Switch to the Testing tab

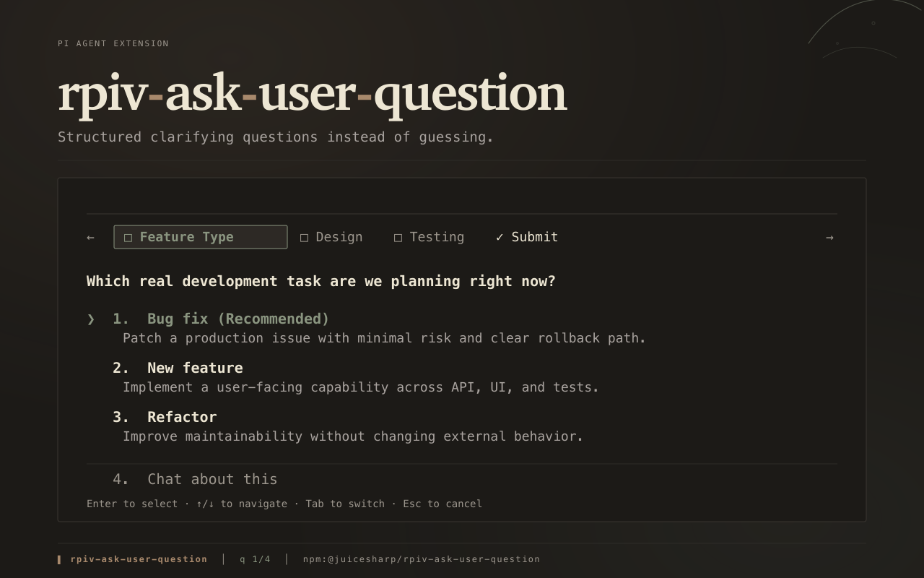click(x=429, y=237)
